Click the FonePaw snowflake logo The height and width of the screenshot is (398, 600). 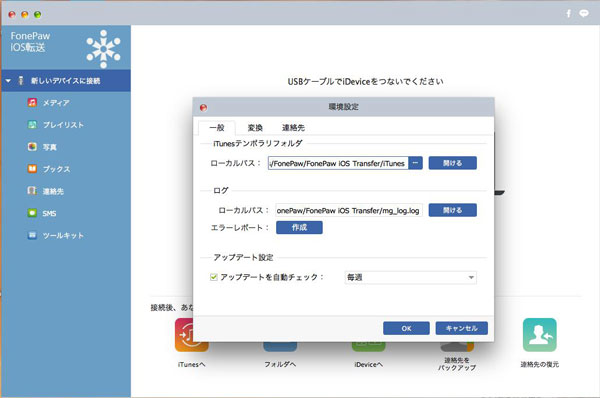103,49
